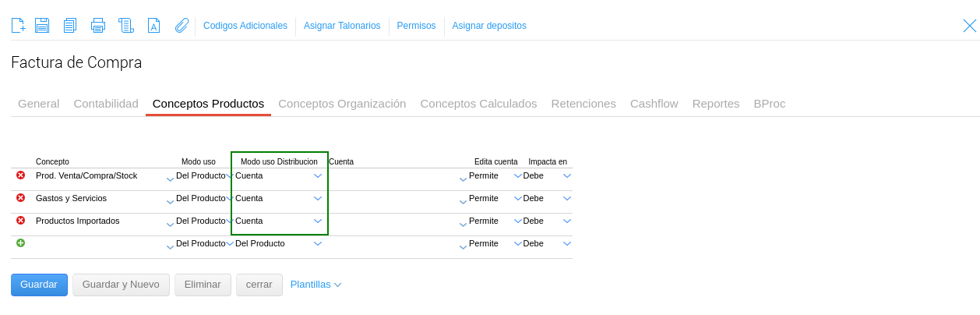Remove the Prod. Venta/Compra/Stock row
This screenshot has height=315, width=980.
(20, 175)
